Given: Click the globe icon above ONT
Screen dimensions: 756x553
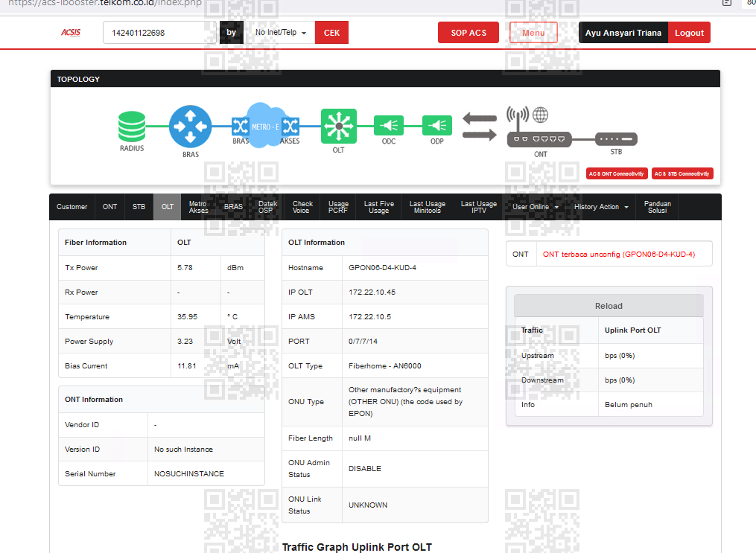Looking at the screenshot, I should [540, 115].
